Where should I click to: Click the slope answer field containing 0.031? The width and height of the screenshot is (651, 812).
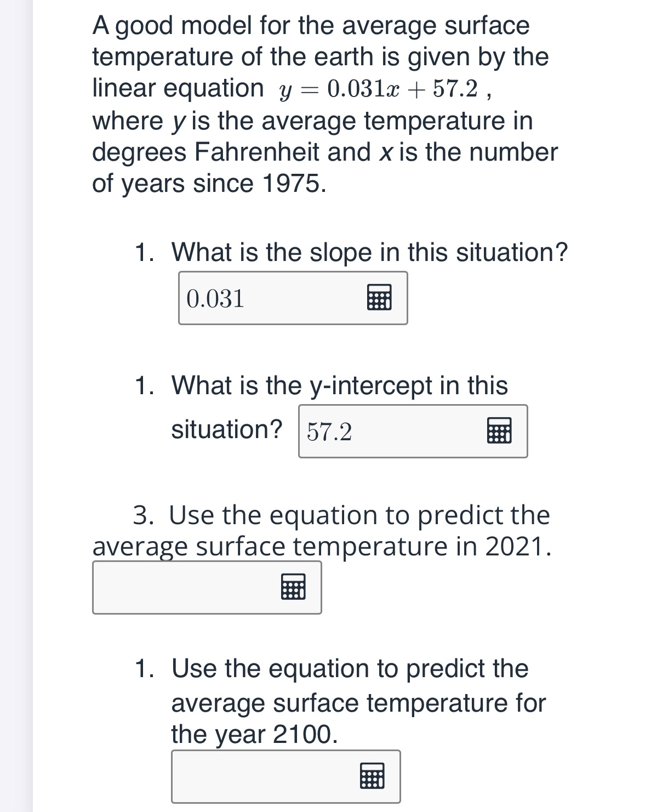269,298
